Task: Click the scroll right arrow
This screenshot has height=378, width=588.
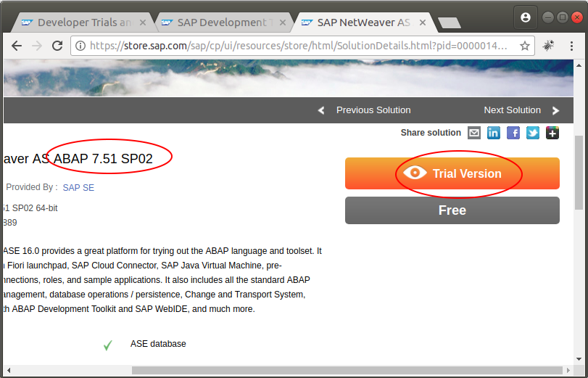Action: tap(568, 370)
